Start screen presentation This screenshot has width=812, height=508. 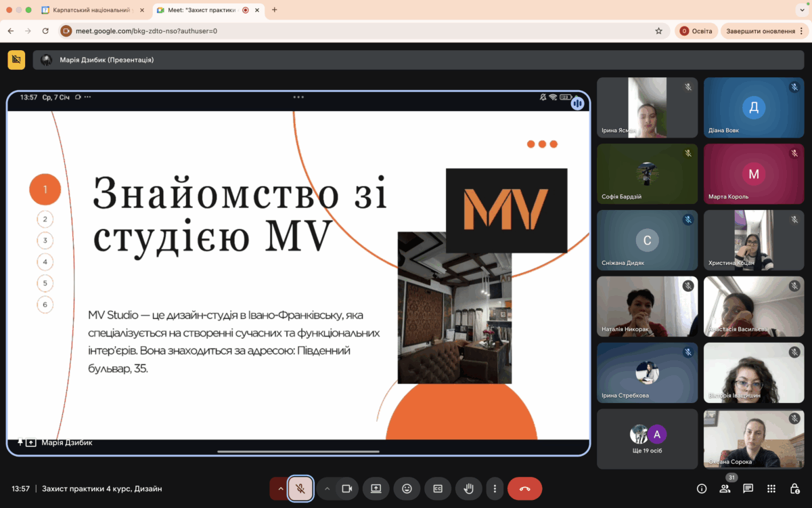pos(376,488)
